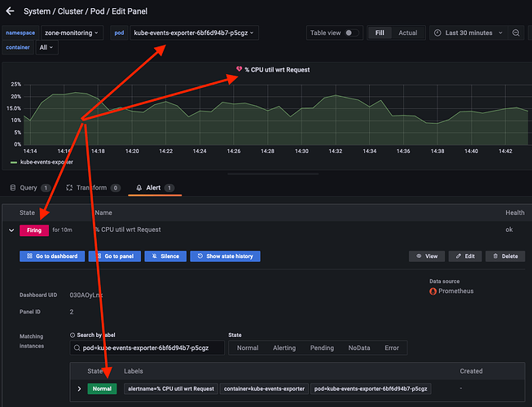Image resolution: width=532 pixels, height=407 pixels.
Task: Click the green kube-events-exporter legend color line
Action: [x=14, y=162]
